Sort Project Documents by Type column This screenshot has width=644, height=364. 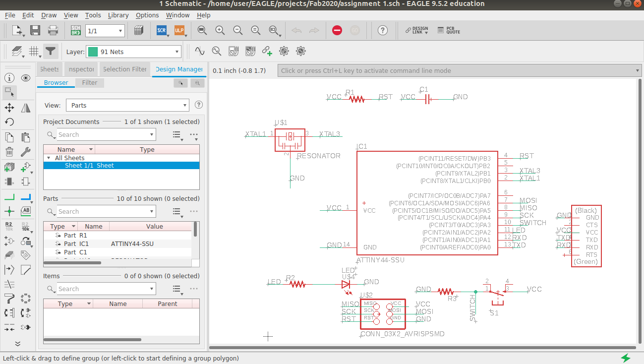147,149
